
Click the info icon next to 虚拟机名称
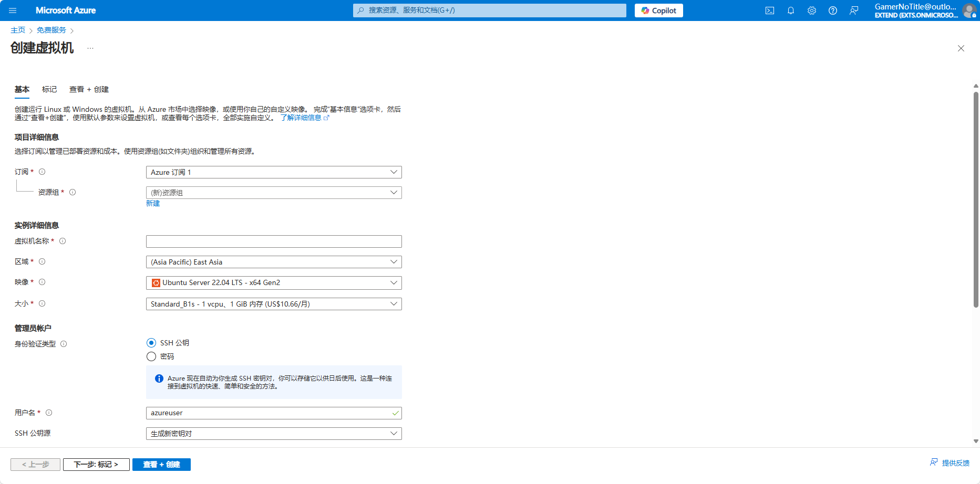pos(63,241)
